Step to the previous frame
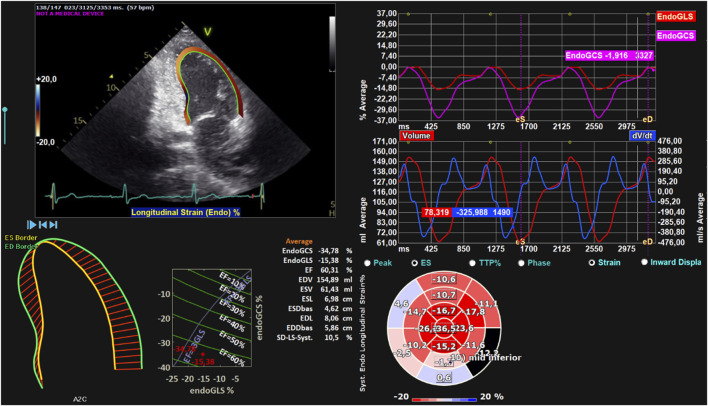This screenshot has width=708, height=406. point(43,224)
